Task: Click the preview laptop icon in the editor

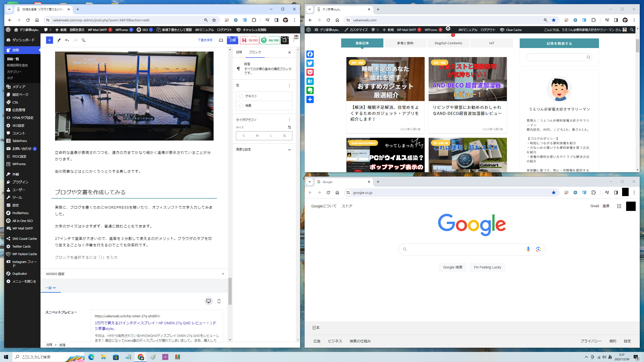Action: [221, 40]
